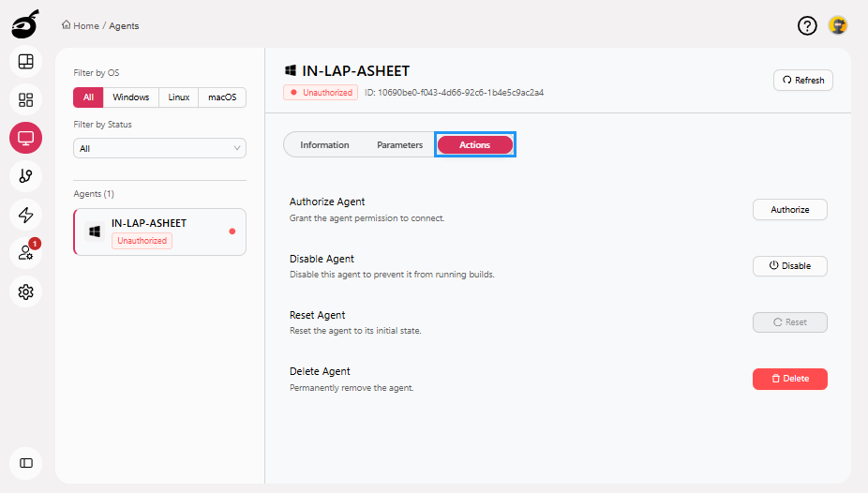Authorize the agent
The height and width of the screenshot is (493, 868).
coord(790,210)
